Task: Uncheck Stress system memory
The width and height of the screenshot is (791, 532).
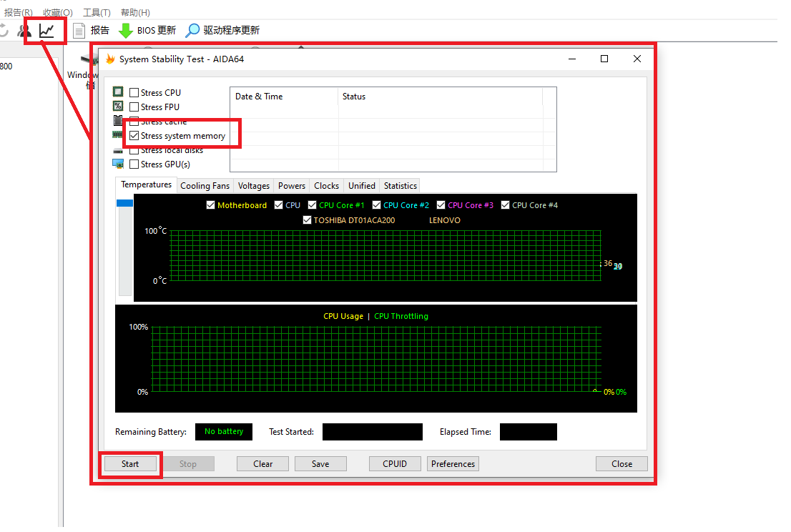Action: point(134,136)
